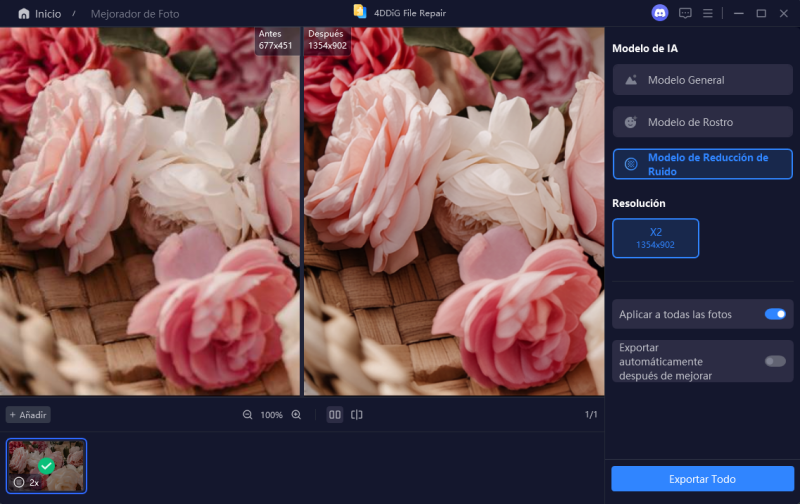Close the 4DDiG window
800x504 pixels.
point(784,13)
